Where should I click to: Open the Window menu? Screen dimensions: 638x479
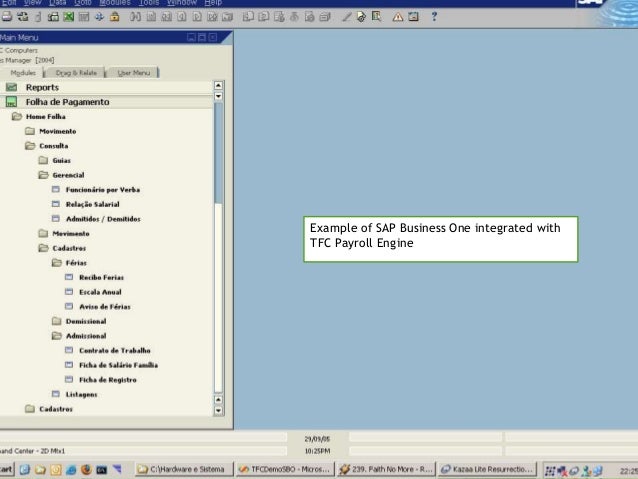coord(182,3)
